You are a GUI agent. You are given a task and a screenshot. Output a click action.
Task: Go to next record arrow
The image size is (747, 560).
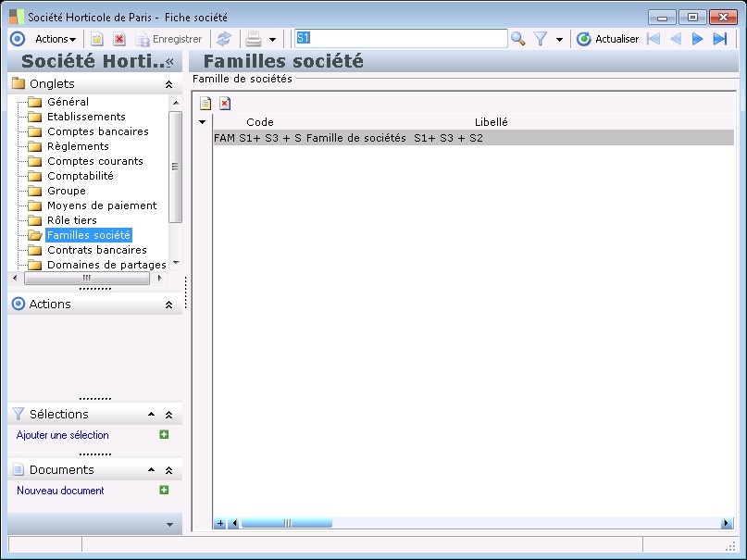[x=697, y=39]
